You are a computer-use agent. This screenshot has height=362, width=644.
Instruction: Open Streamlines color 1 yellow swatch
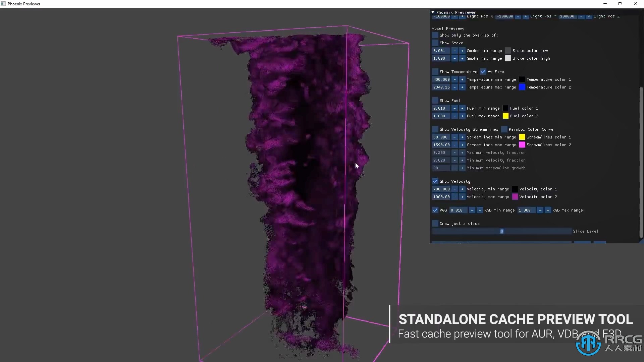tap(522, 137)
